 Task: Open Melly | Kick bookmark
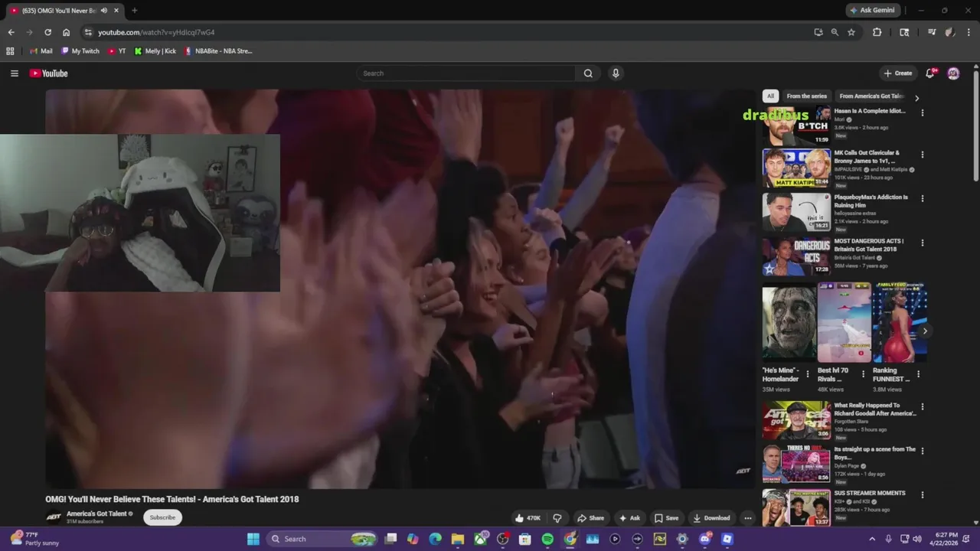pyautogui.click(x=155, y=51)
